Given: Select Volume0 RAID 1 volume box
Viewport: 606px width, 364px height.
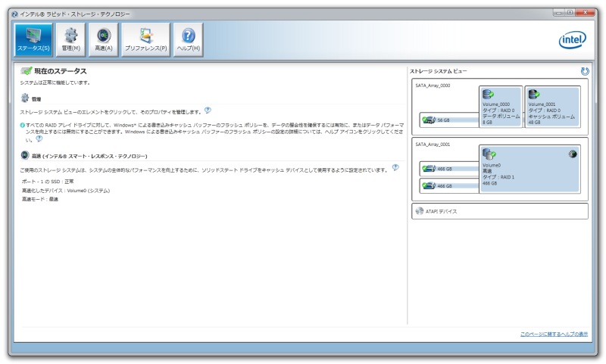Looking at the screenshot, I should [529, 169].
